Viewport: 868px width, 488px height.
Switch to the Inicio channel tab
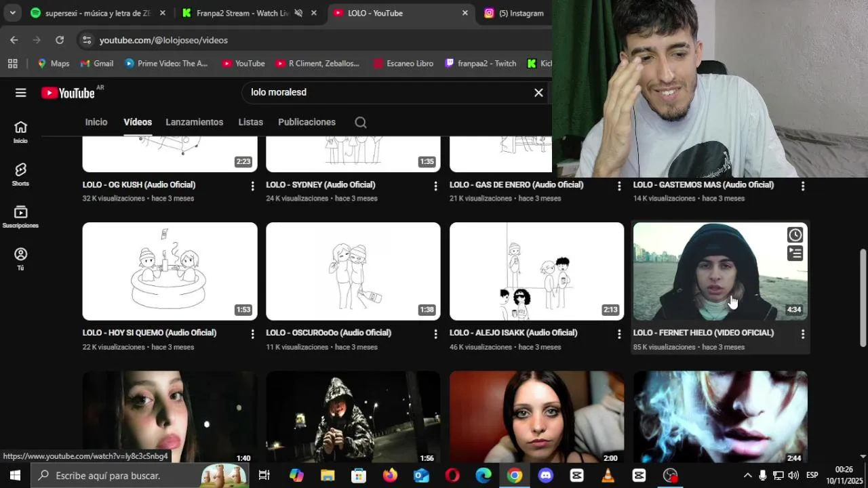[x=96, y=122]
